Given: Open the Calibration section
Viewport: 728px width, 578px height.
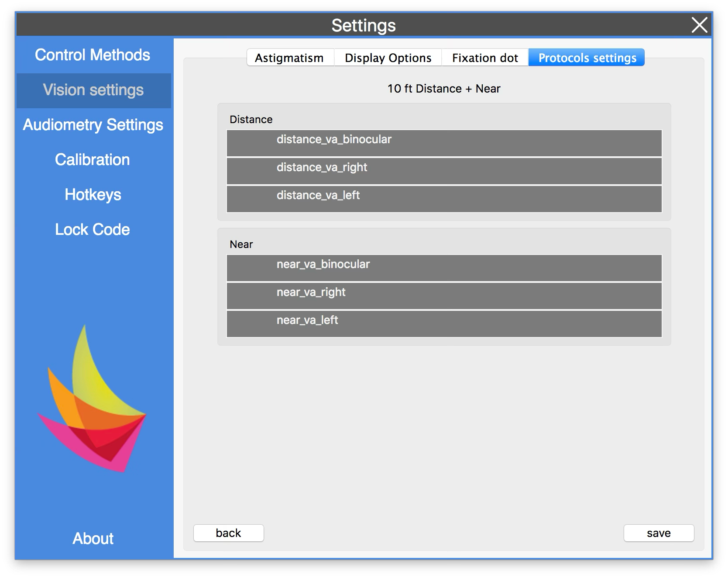Looking at the screenshot, I should coord(93,160).
